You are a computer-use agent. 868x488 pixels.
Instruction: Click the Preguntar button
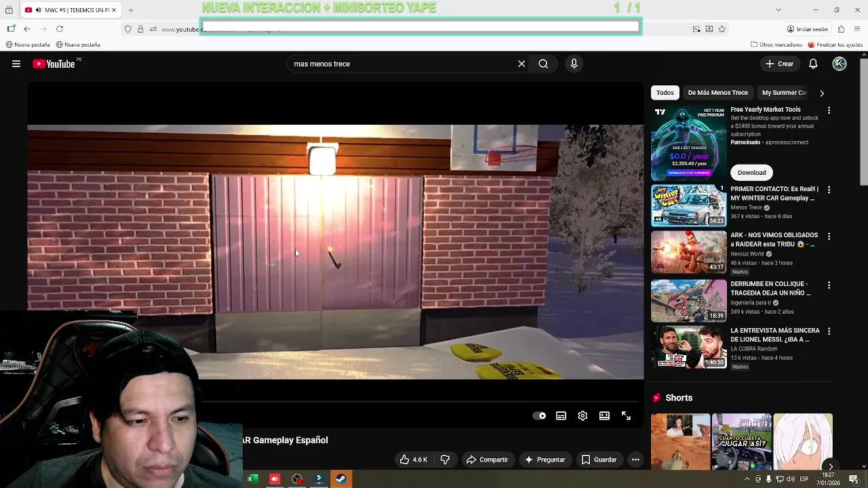(x=545, y=460)
